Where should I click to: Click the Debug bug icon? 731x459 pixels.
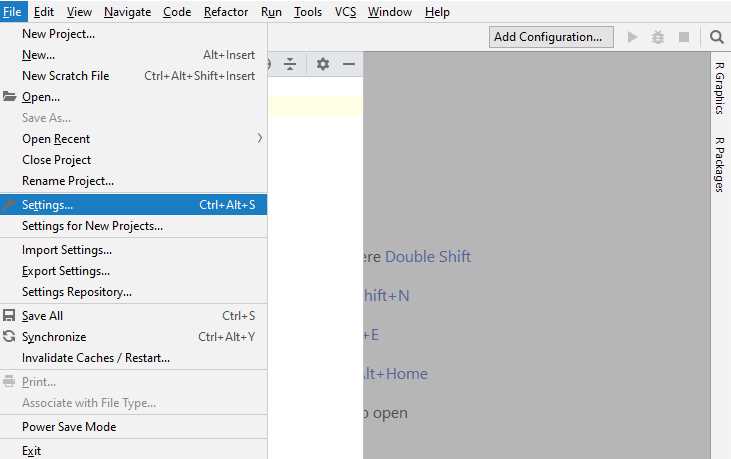pyautogui.click(x=658, y=37)
